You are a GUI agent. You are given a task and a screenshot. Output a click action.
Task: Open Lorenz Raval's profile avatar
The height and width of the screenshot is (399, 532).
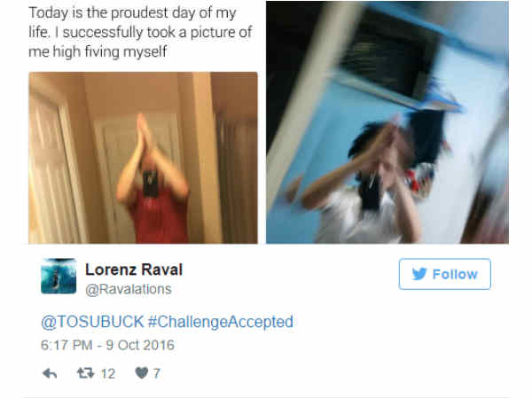(59, 276)
